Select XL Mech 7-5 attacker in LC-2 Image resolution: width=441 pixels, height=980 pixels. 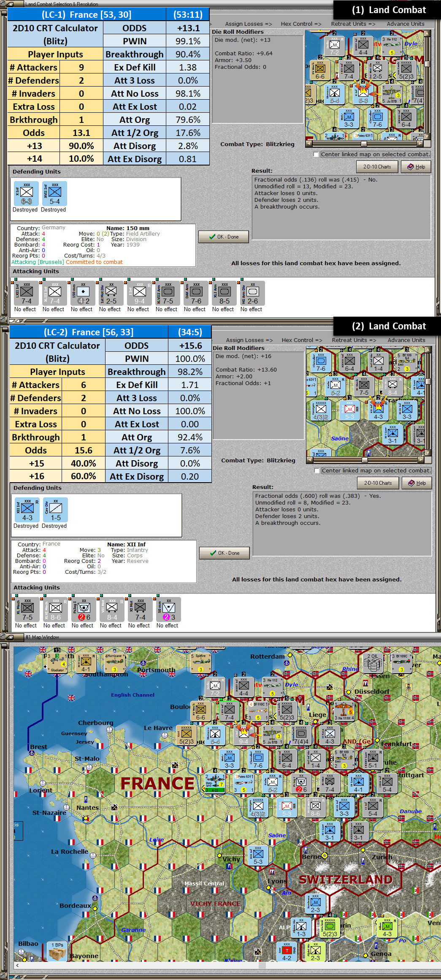pyautogui.click(x=27, y=609)
